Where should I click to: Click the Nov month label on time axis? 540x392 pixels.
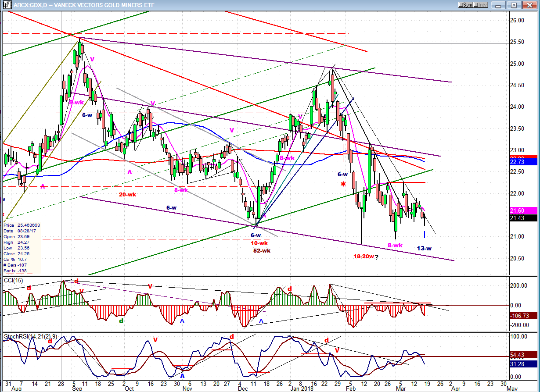(x=187, y=388)
